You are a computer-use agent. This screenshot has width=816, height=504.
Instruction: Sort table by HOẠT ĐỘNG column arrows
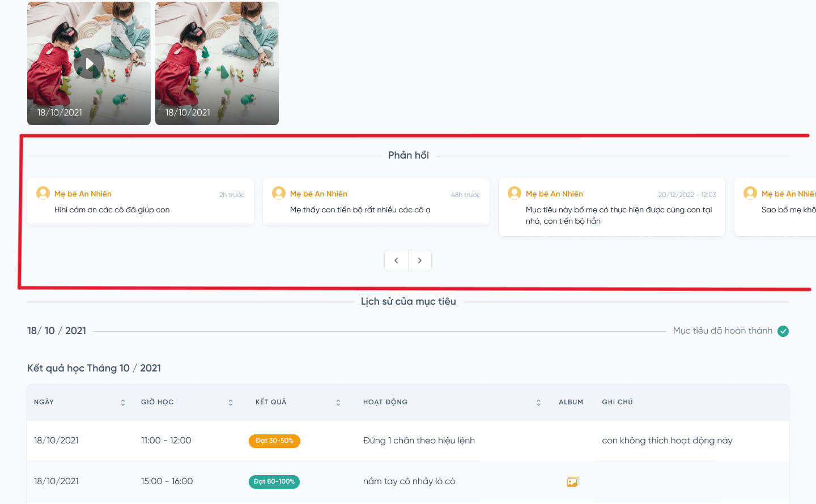tap(538, 403)
